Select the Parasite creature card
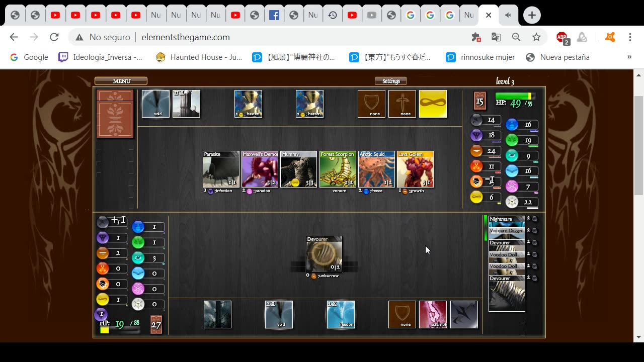644x362 pixels. click(221, 169)
